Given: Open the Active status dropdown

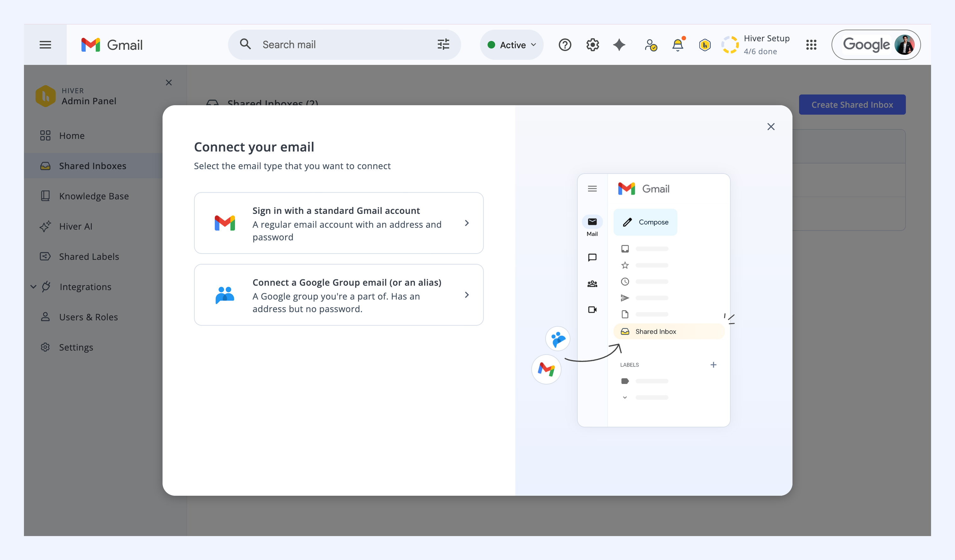Looking at the screenshot, I should pyautogui.click(x=512, y=45).
